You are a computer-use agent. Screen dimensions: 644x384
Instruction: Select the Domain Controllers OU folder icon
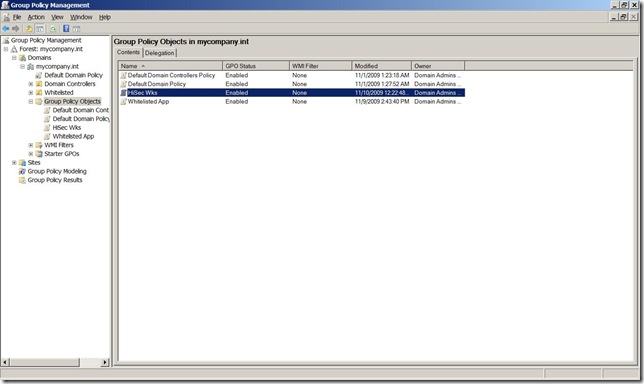pos(39,84)
